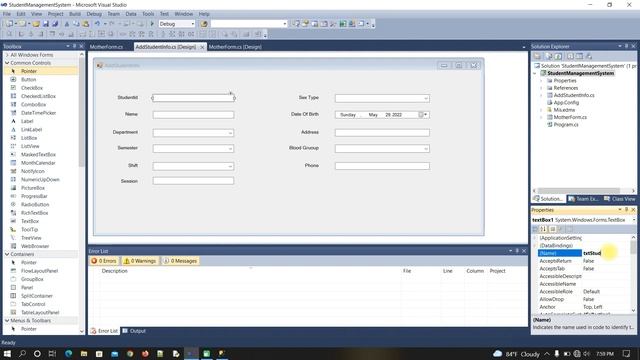Image resolution: width=640 pixels, height=360 pixels.
Task: Click Alphabetical sort icon in Properties
Action: 543,229
